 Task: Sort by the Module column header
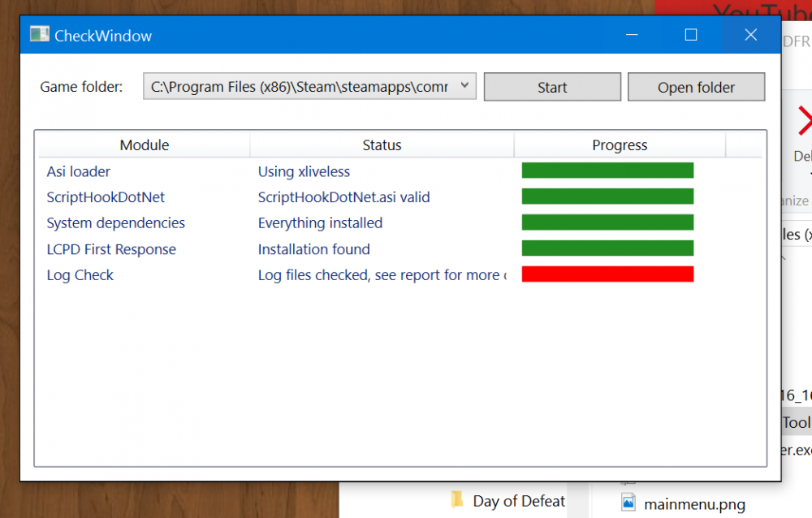click(x=144, y=145)
